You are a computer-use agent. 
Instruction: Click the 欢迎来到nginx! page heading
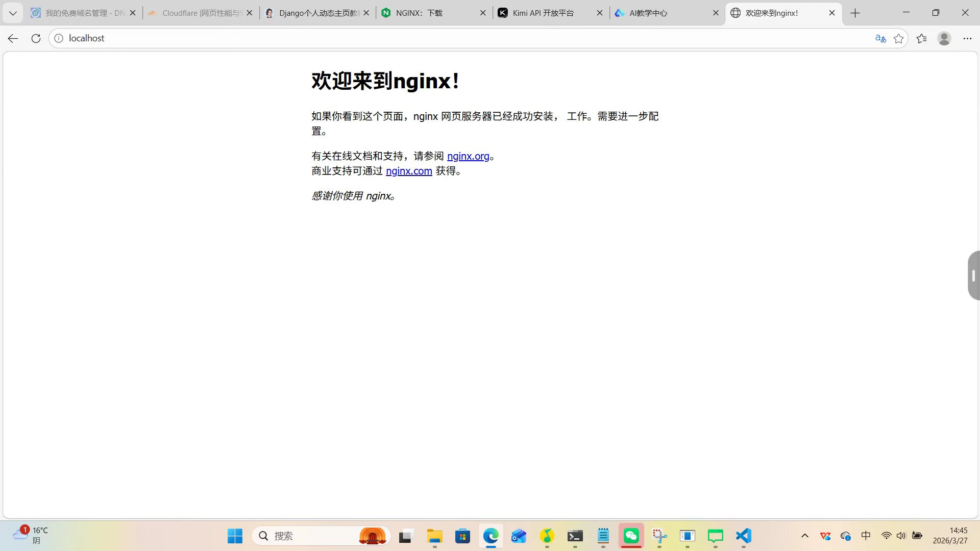[x=385, y=81]
